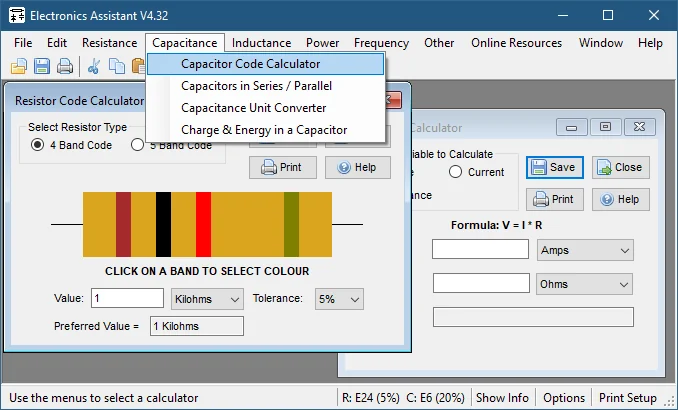Minimize the Electronics Assistant main window
Viewport: 678px width, 410px height.
click(x=563, y=16)
